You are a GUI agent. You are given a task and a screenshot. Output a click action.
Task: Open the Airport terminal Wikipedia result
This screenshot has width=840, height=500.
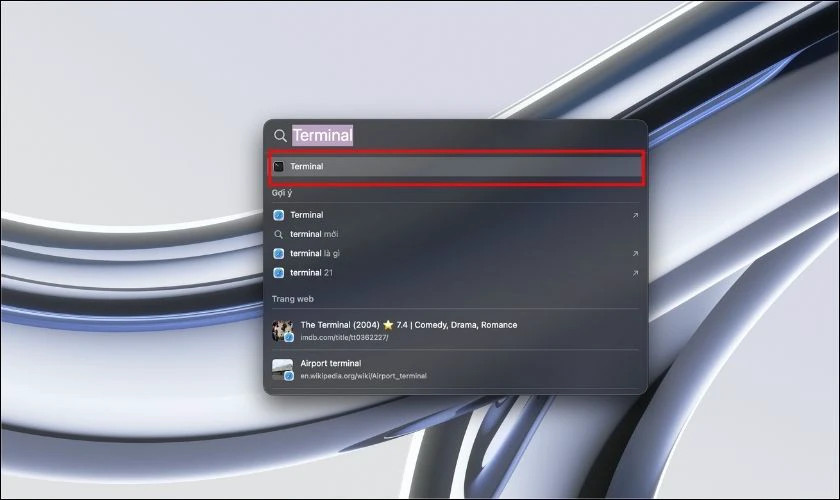331,363
